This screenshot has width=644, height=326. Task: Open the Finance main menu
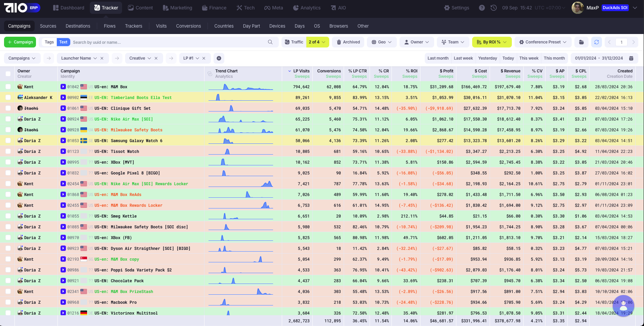(x=214, y=8)
